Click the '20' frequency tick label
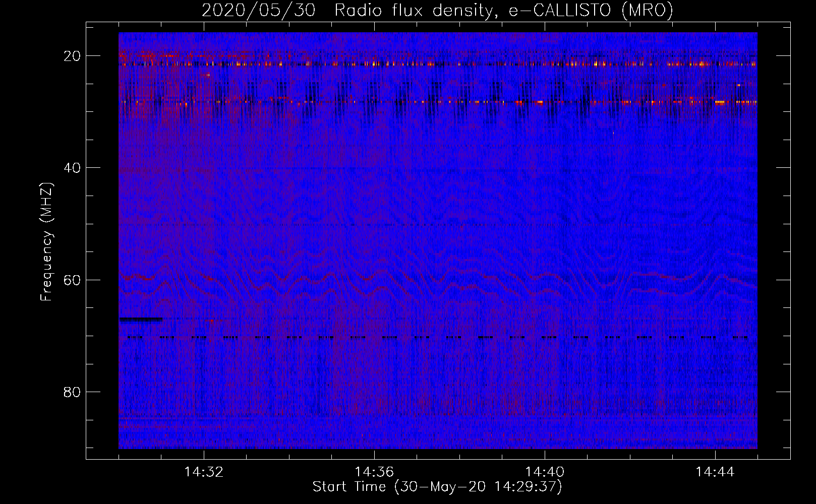 click(x=72, y=56)
